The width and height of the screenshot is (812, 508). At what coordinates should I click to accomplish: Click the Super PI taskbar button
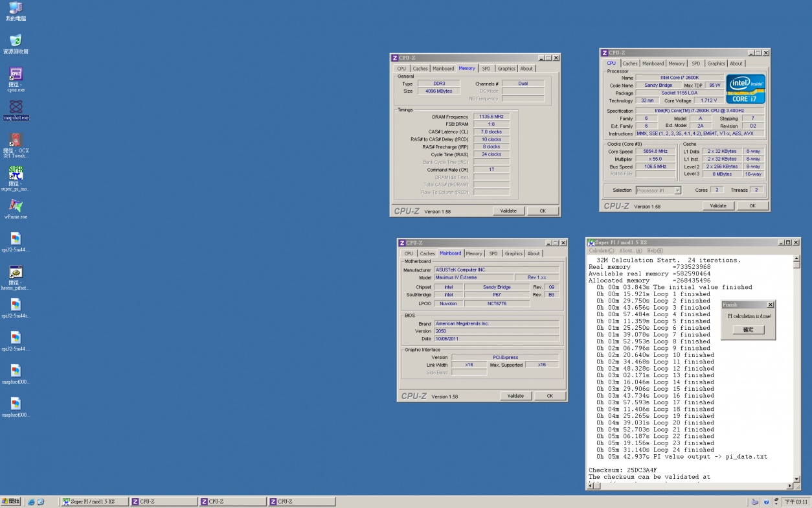[x=93, y=502]
